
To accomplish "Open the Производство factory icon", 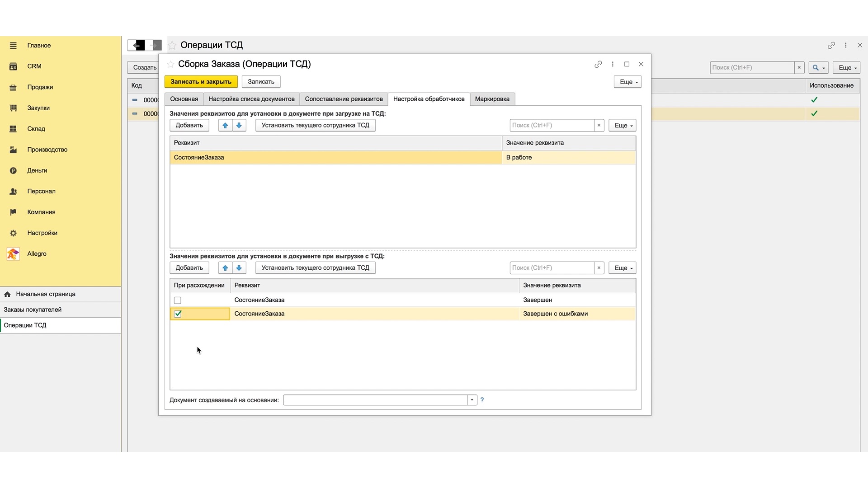I will 13,150.
